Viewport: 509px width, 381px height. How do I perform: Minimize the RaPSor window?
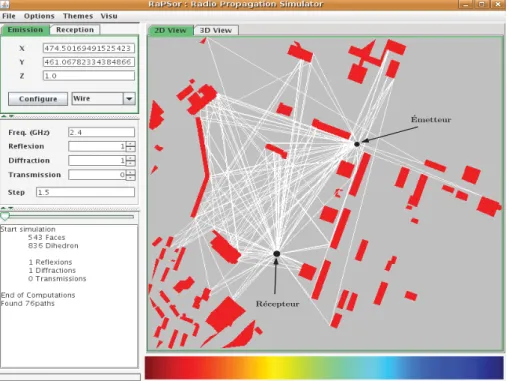(x=466, y=4)
